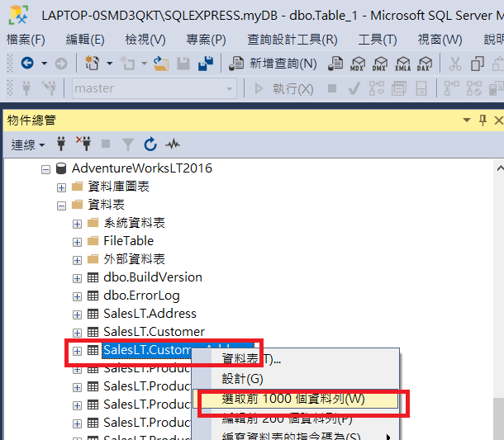Image resolution: width=504 pixels, height=440 pixels.
Task: Expand the 資料庫圖表 folder
Action: point(61,187)
